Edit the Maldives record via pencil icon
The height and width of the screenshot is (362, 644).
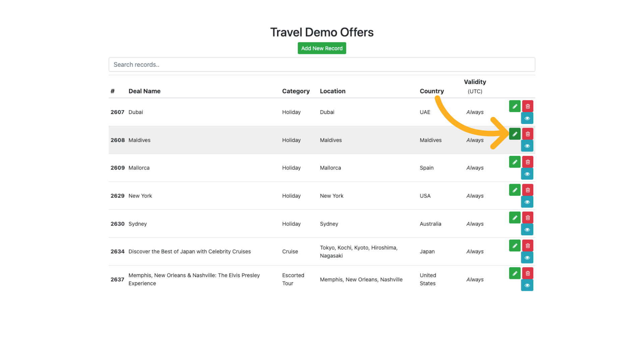coord(515,134)
